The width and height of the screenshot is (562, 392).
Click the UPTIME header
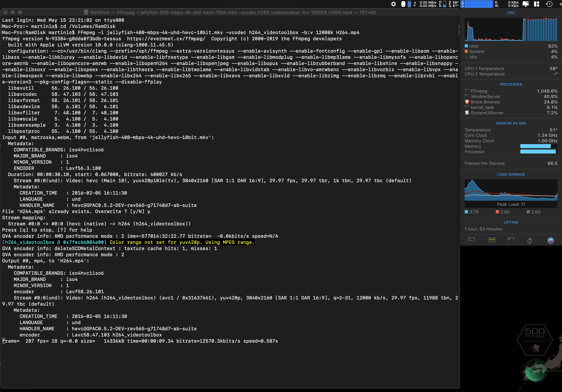[x=511, y=222]
